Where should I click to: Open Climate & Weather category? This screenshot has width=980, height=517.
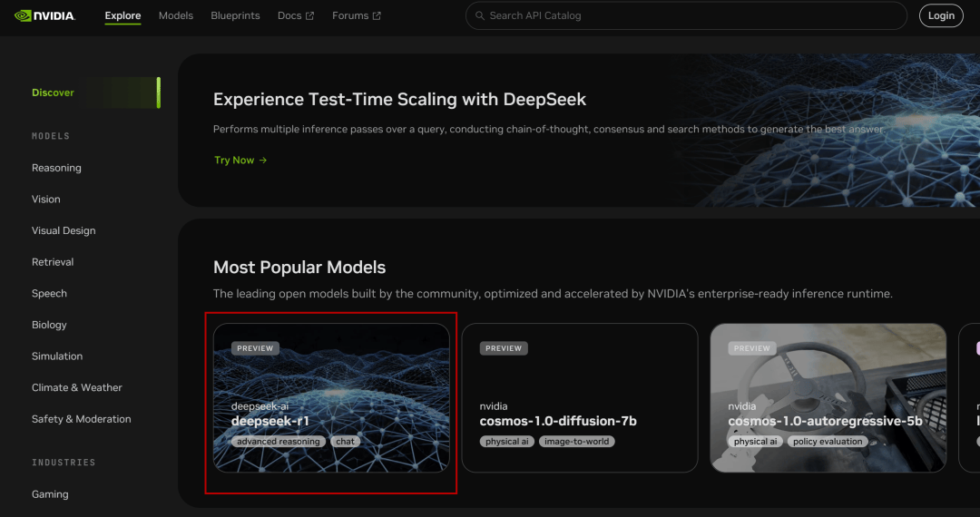tap(77, 388)
